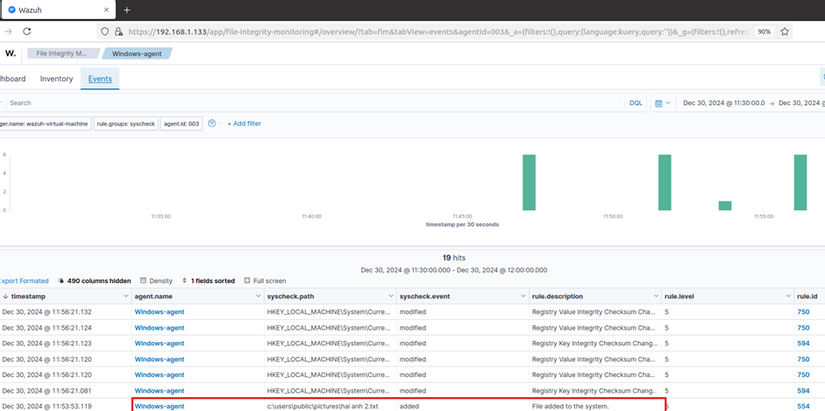Image resolution: width=825 pixels, height=411 pixels.
Task: Expand the rule.description column header menu
Action: 656,297
